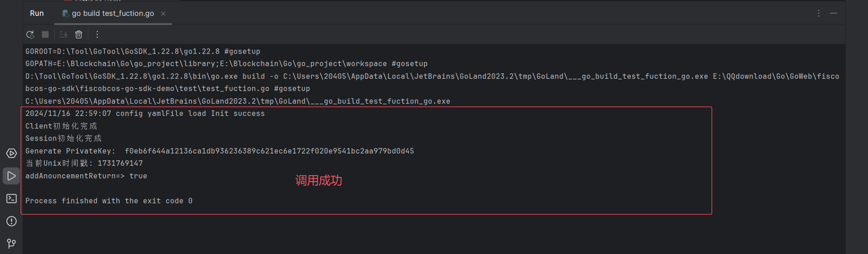
Task: Stop the running process
Action: point(45,34)
